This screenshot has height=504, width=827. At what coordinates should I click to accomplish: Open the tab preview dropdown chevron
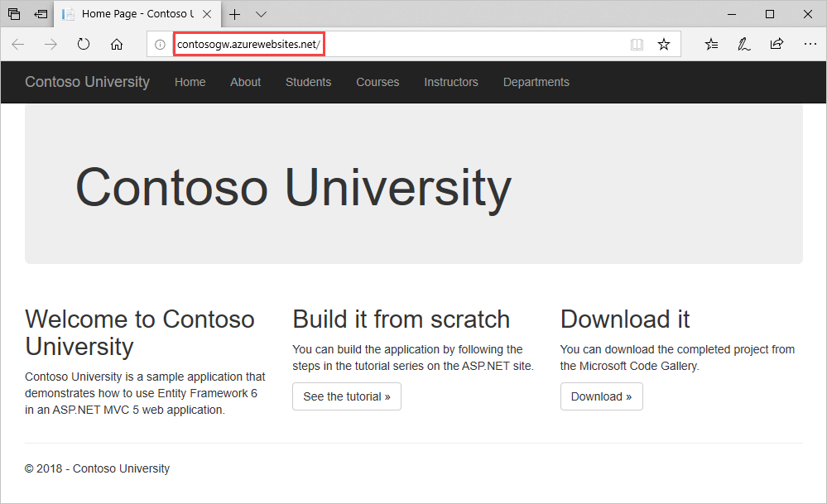click(x=261, y=14)
